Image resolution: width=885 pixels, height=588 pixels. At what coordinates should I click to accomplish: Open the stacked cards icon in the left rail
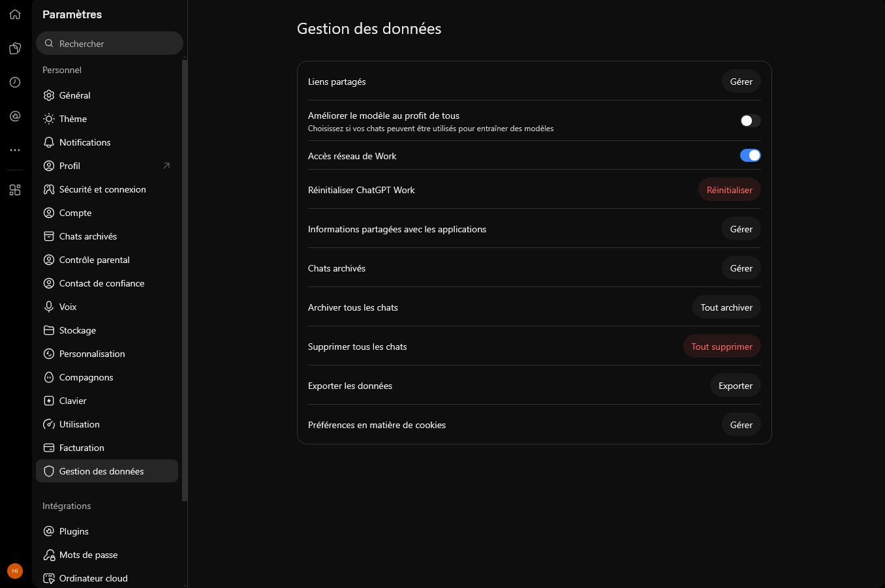click(15, 48)
